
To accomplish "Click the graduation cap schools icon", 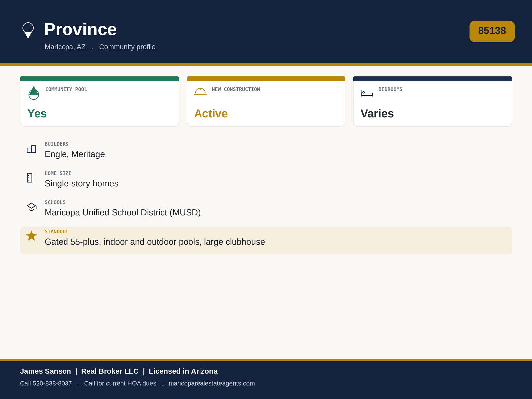I will click(32, 207).
